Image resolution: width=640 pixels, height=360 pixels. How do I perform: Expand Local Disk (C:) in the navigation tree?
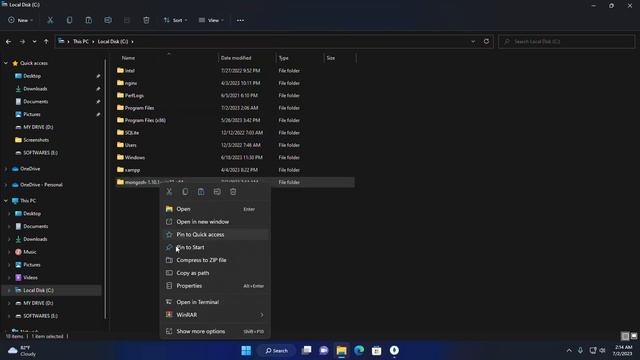(9, 290)
